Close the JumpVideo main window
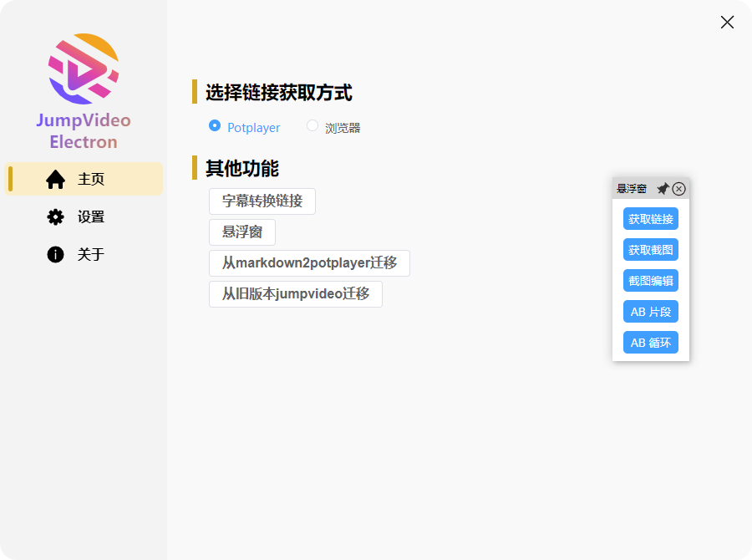 [727, 23]
